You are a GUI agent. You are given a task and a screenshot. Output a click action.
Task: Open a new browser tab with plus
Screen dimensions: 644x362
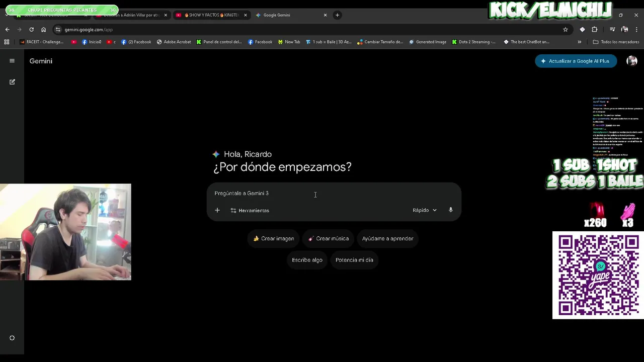(337, 15)
